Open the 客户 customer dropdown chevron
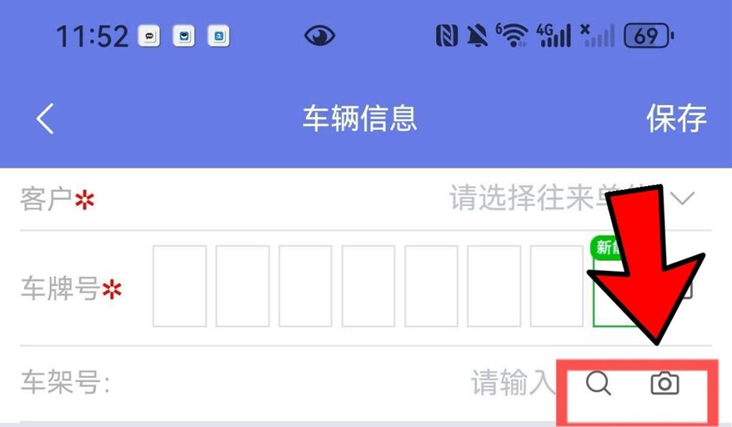 pos(683,199)
